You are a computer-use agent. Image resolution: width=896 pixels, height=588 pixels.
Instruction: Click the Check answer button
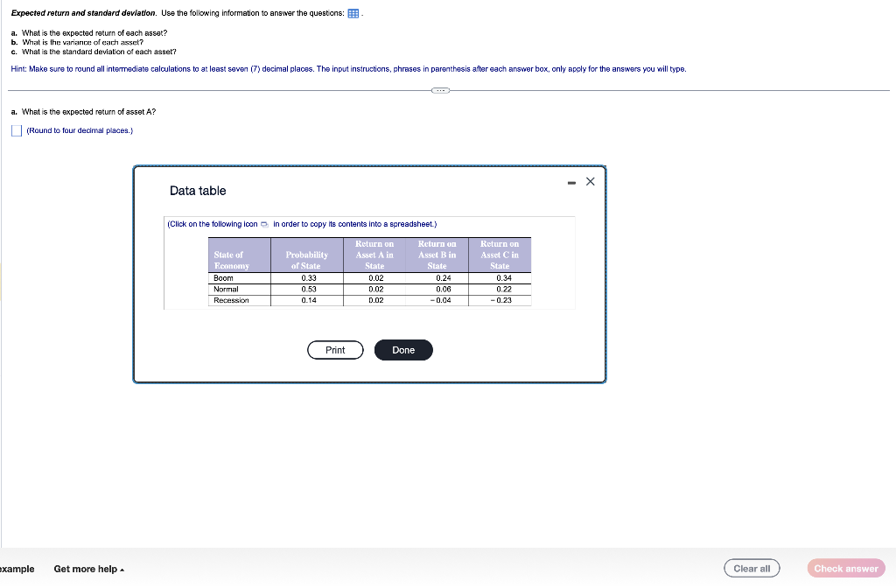[x=845, y=568]
